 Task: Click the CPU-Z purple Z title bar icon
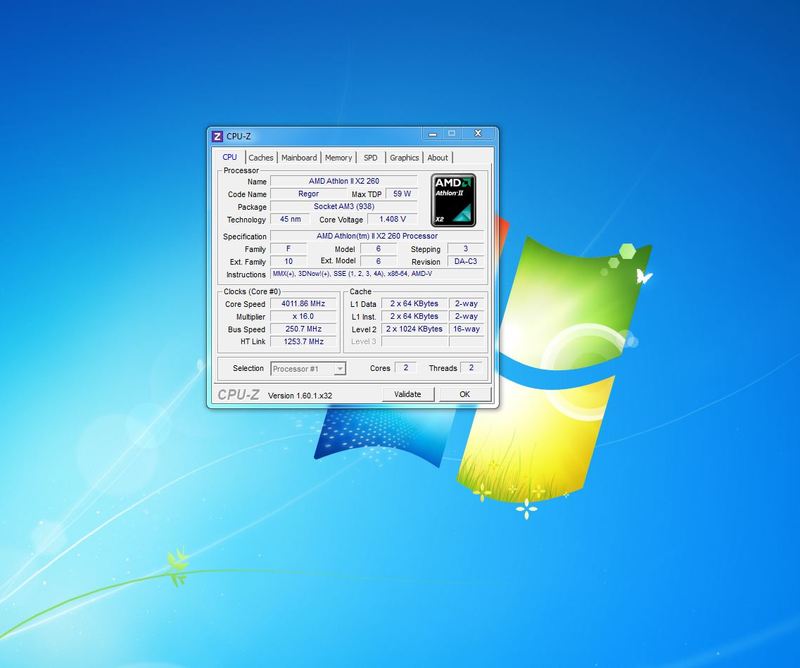pyautogui.click(x=217, y=136)
